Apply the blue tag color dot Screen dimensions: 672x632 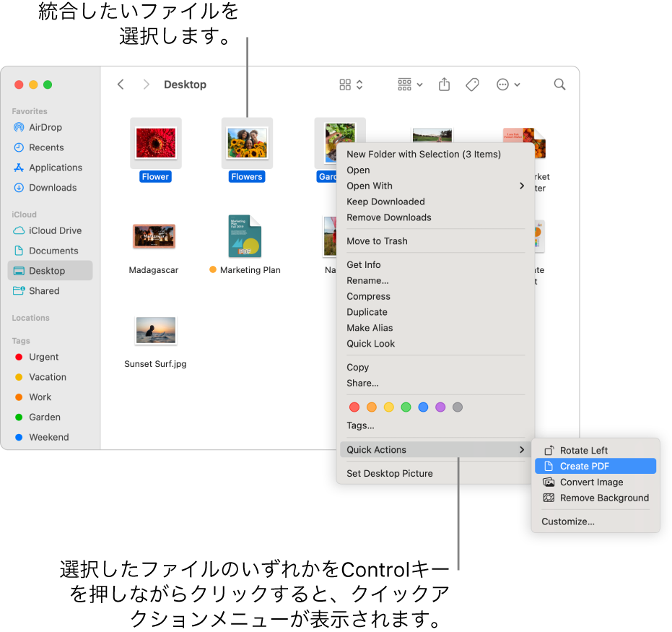click(423, 407)
